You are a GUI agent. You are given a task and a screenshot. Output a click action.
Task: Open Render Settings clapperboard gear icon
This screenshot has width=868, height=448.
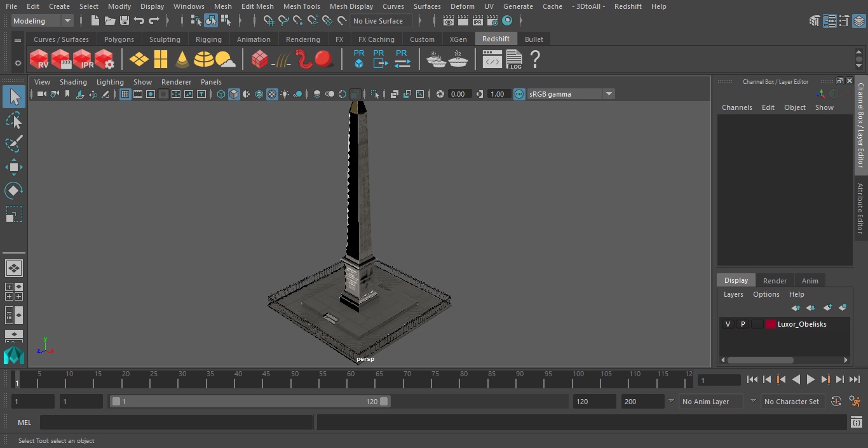click(492, 21)
